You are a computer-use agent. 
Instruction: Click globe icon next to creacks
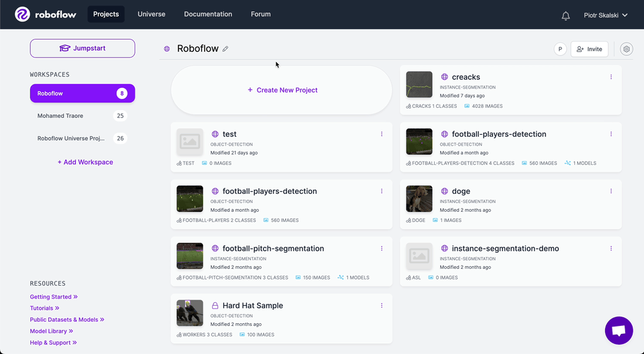[x=444, y=77]
